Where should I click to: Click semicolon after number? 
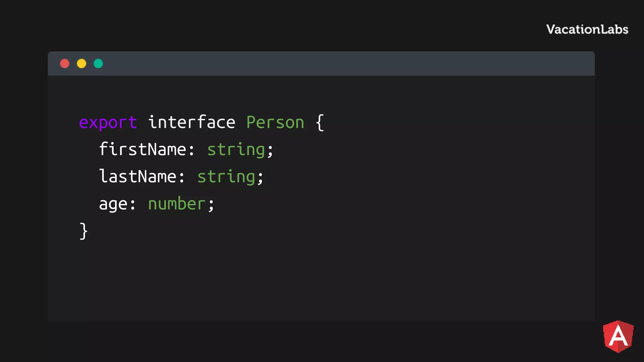tap(211, 205)
